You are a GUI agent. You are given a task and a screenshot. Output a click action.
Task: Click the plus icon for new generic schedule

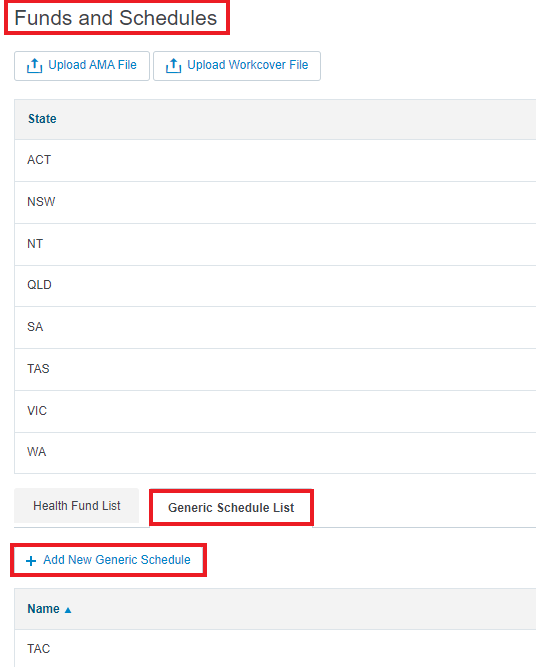coord(31,561)
